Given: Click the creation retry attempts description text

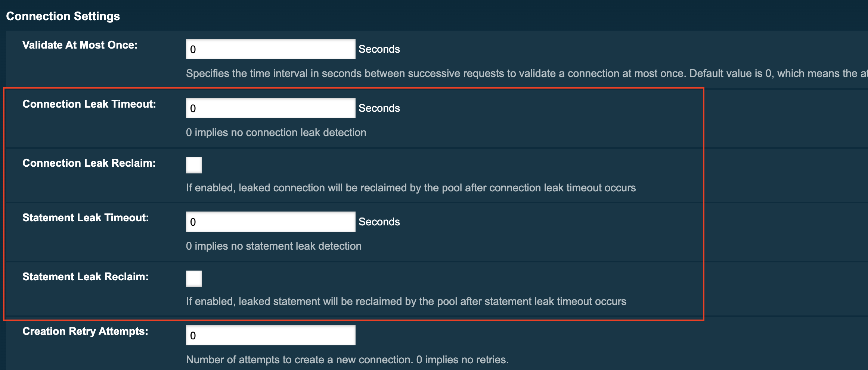Looking at the screenshot, I should (x=347, y=360).
